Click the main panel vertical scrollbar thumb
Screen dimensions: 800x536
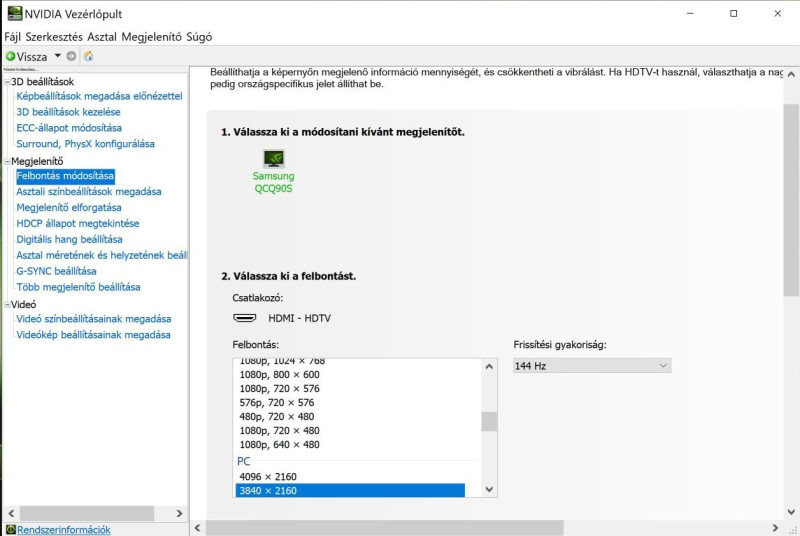(791, 200)
